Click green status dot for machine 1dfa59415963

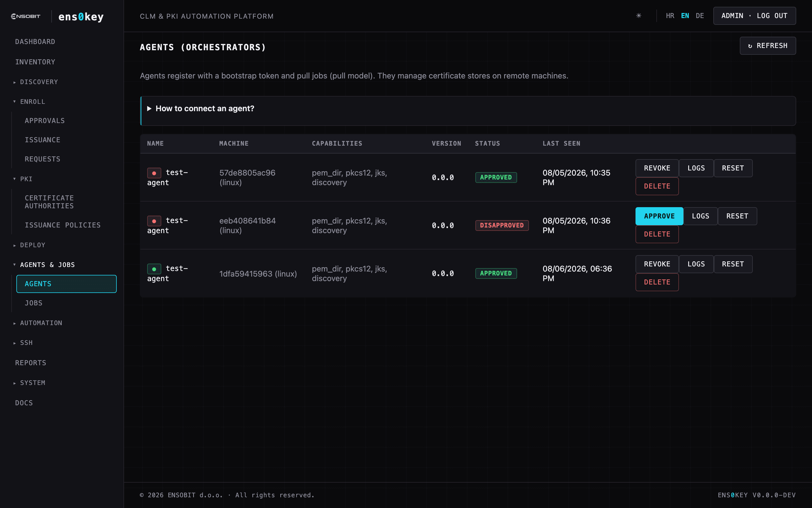154,269
